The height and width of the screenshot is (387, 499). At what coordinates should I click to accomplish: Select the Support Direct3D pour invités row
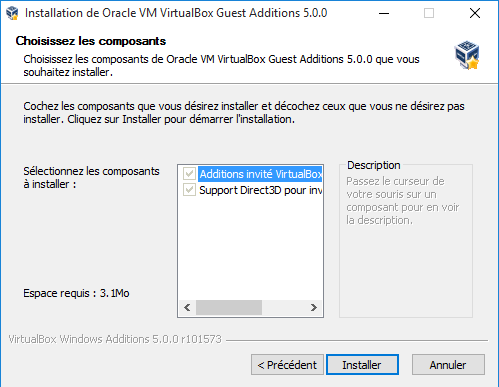click(260, 190)
